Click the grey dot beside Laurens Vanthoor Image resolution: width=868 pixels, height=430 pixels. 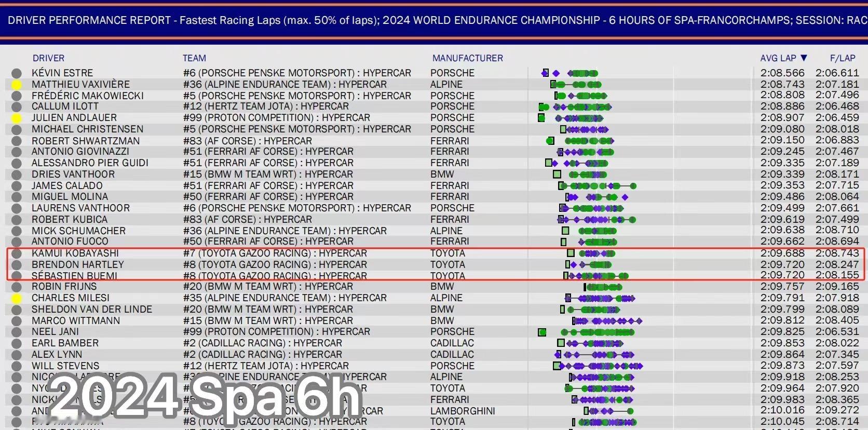point(17,209)
